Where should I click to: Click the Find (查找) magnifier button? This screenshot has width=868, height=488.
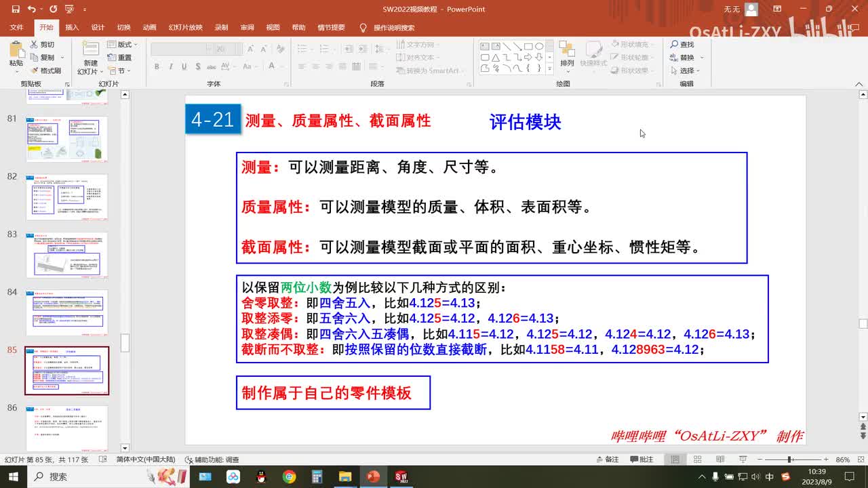pyautogui.click(x=682, y=45)
